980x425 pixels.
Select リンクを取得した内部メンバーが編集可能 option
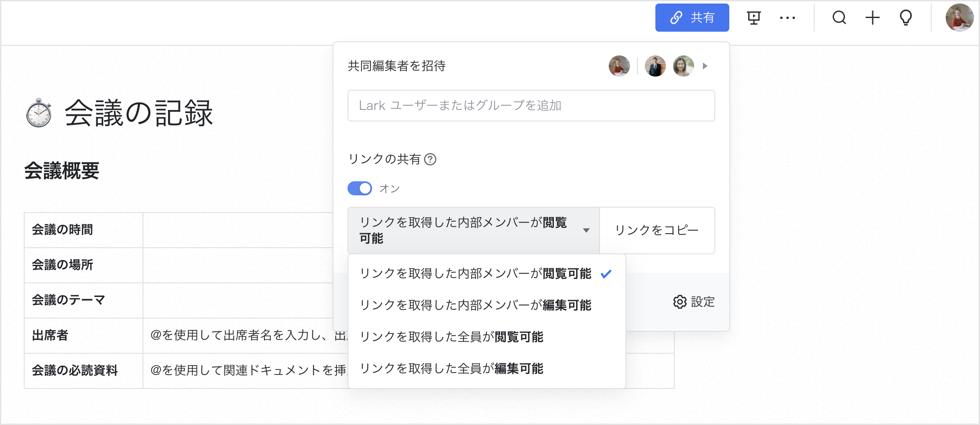[475, 305]
